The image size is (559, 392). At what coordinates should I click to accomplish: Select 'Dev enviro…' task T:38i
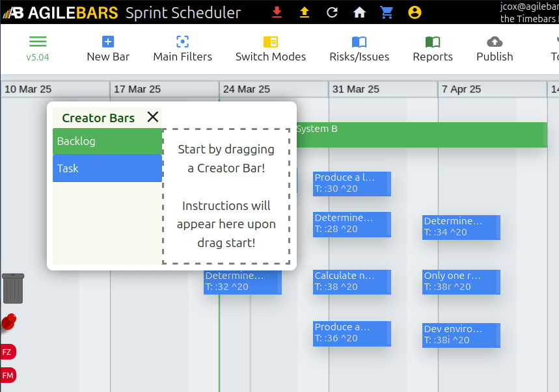click(461, 335)
